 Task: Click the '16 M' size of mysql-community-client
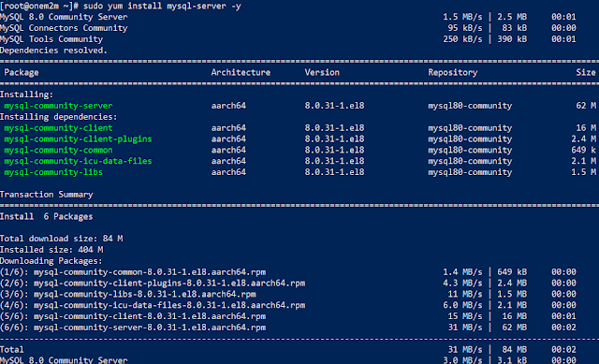click(x=586, y=128)
